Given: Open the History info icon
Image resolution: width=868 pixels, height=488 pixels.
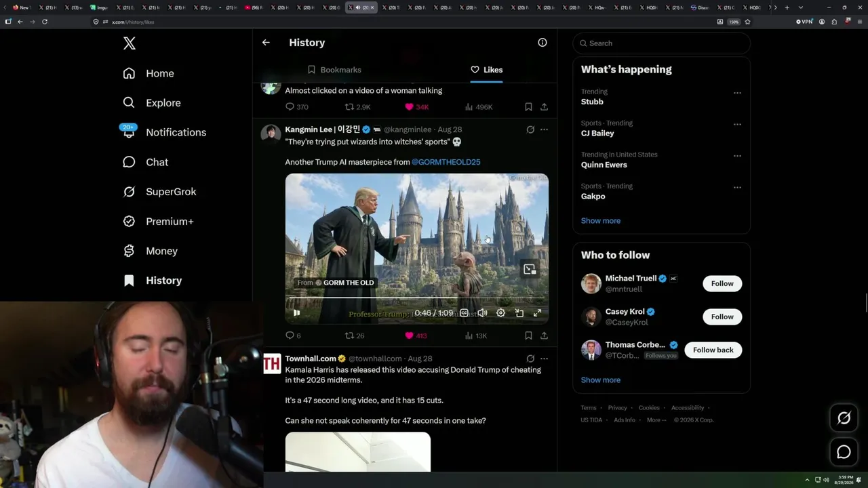Looking at the screenshot, I should click(x=542, y=42).
